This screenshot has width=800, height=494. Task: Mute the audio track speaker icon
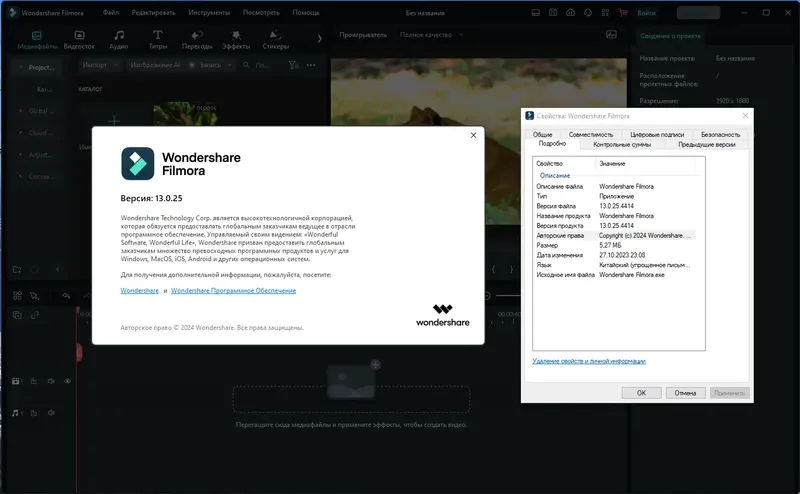pos(51,412)
